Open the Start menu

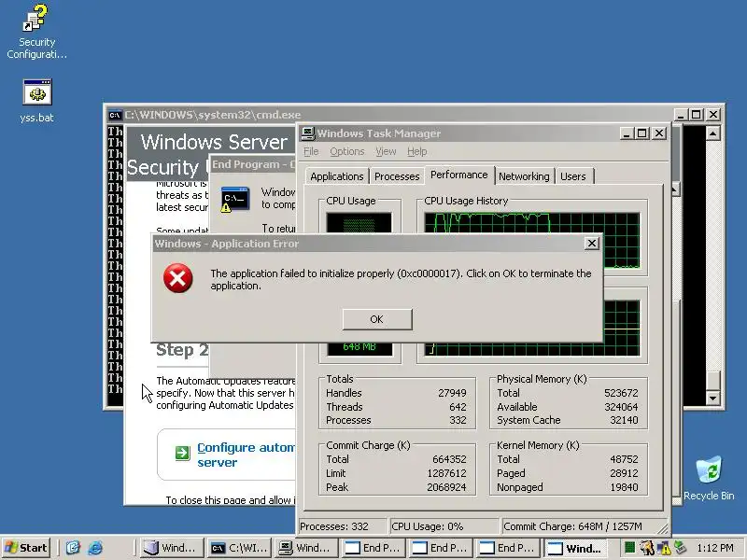26,548
